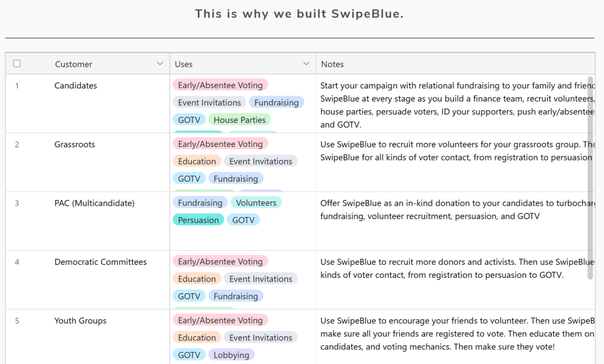Image resolution: width=604 pixels, height=364 pixels.
Task: Click row number 5
Action: pyautogui.click(x=17, y=321)
